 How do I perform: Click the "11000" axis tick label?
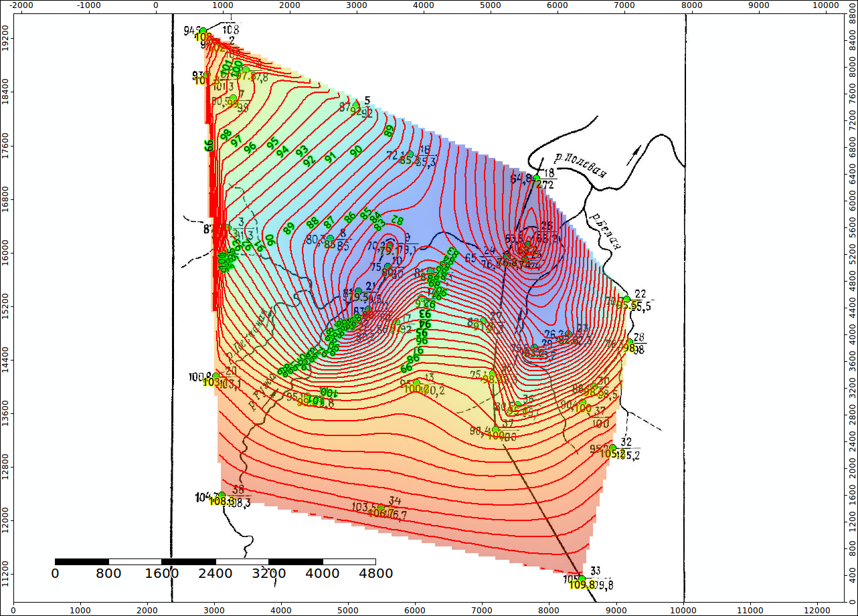coord(750,610)
